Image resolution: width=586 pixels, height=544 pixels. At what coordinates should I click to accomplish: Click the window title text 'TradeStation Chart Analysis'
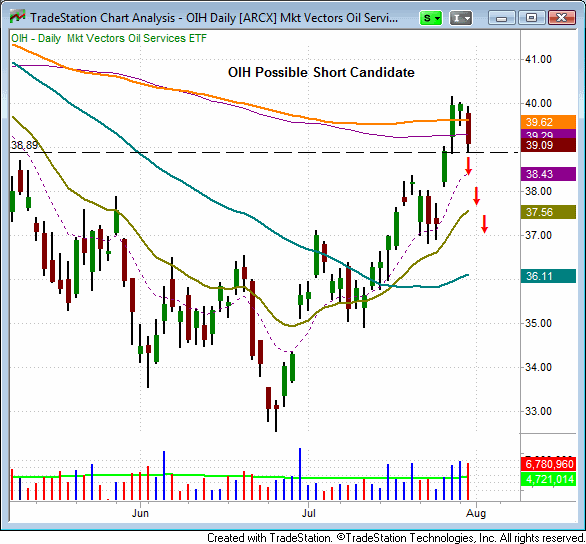pyautogui.click(x=102, y=18)
